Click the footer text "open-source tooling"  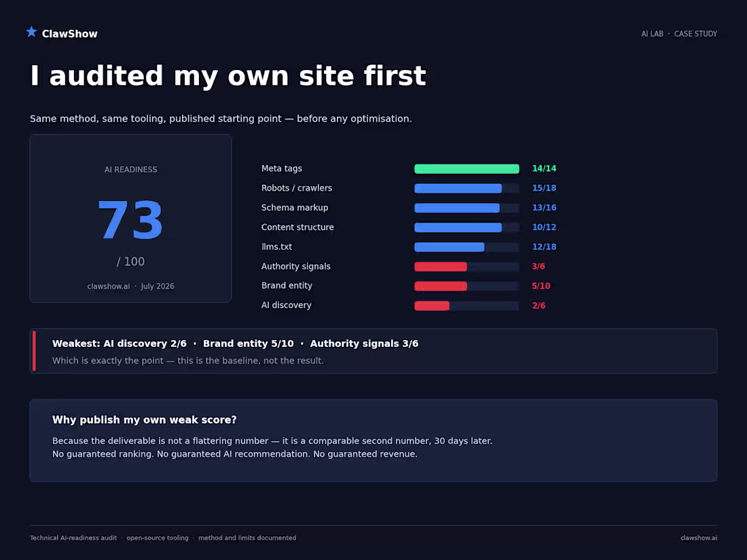coord(158,538)
